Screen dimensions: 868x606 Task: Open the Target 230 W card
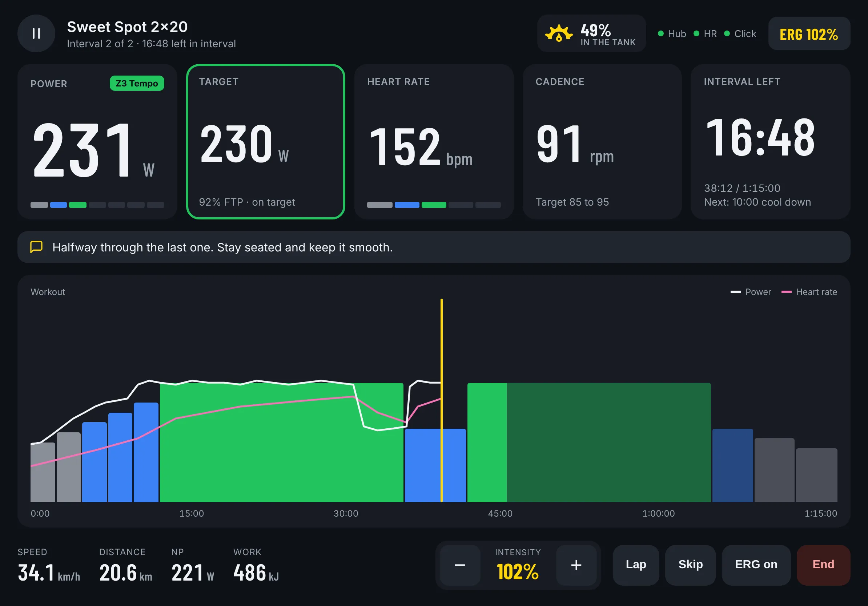coord(265,142)
